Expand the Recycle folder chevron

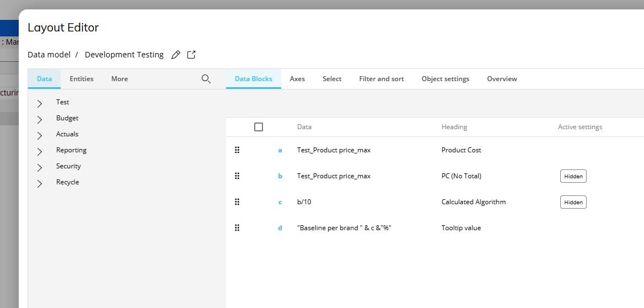tap(40, 184)
